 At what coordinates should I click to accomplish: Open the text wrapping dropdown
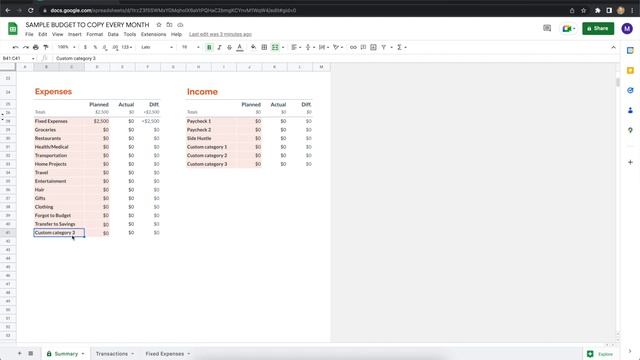tap(324, 47)
